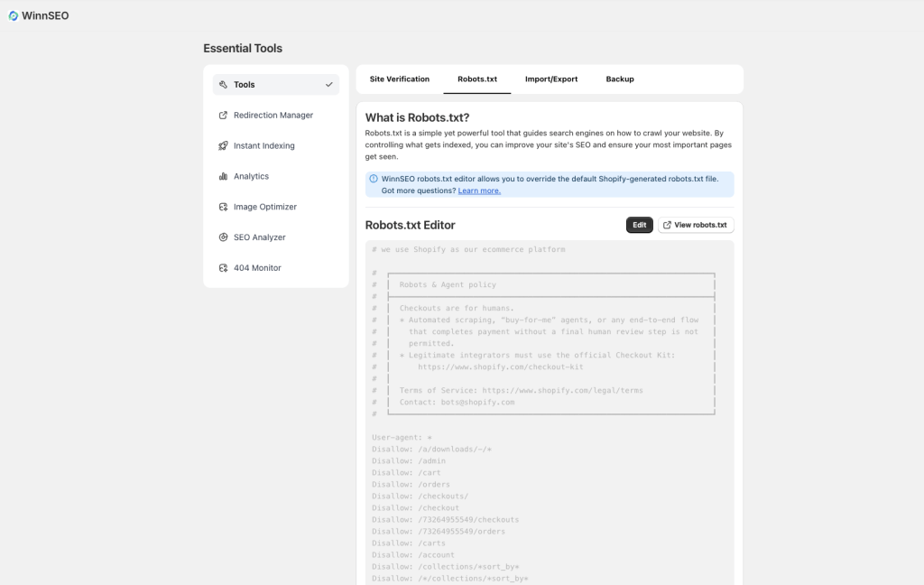
Task: Click inside the robots.txt editor text area
Action: pyautogui.click(x=550, y=413)
